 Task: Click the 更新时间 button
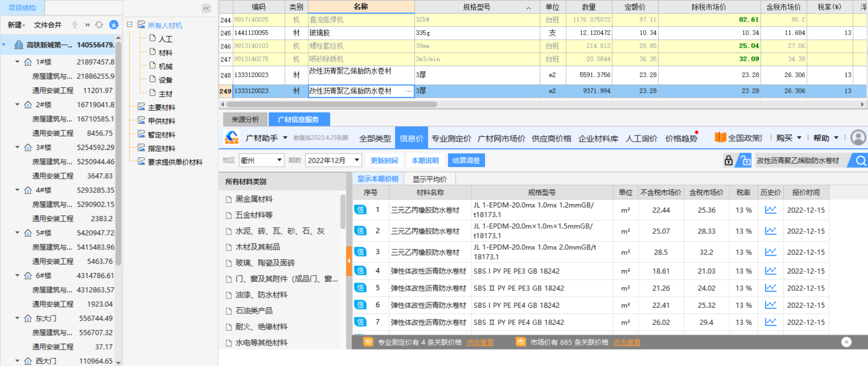pyautogui.click(x=384, y=160)
